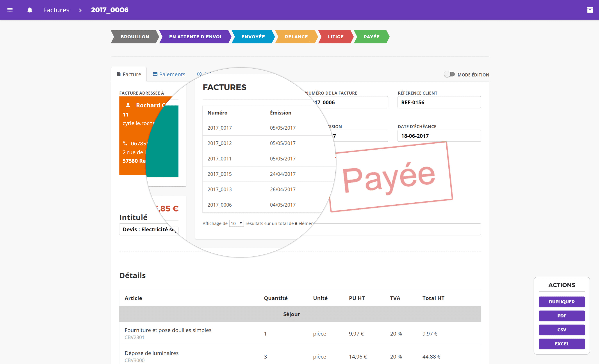
Task: Click emission date 24/04/2017
Action: [283, 174]
